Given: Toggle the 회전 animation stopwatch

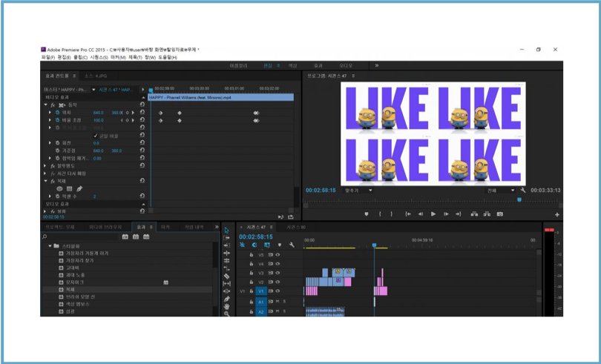Looking at the screenshot, I should point(57,143).
